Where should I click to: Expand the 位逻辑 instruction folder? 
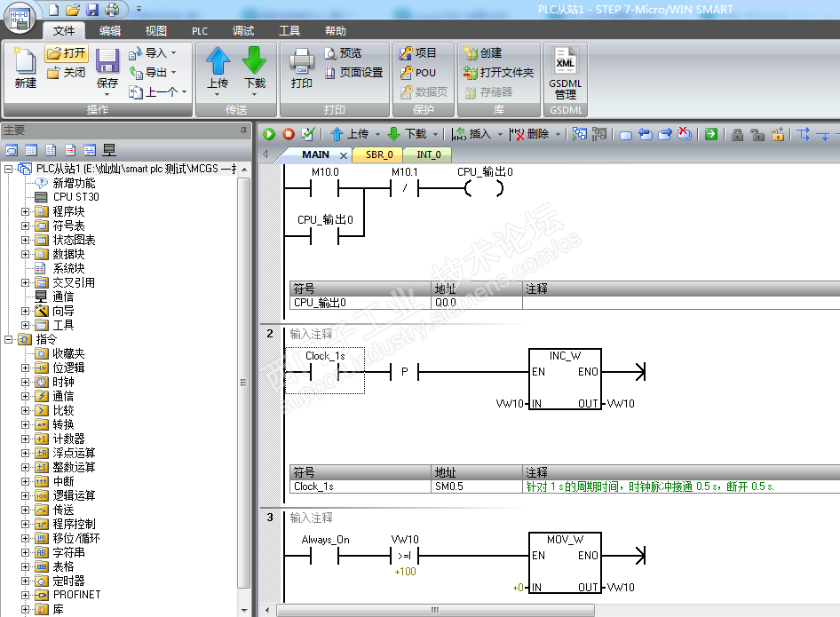(x=25, y=368)
